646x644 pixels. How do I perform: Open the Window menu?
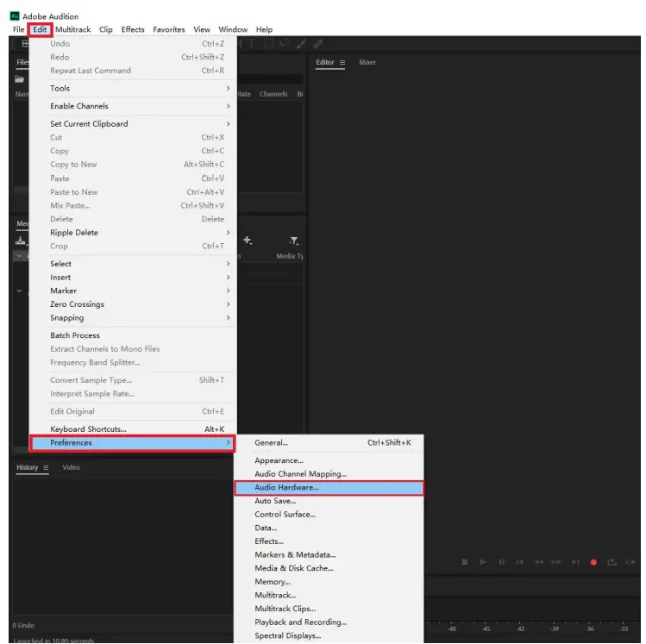tap(233, 29)
